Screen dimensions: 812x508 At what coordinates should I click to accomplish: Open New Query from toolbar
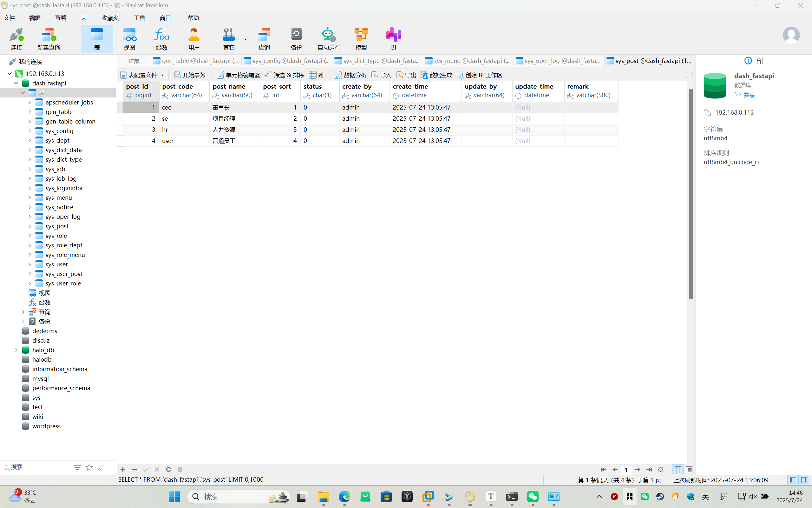pyautogui.click(x=49, y=39)
